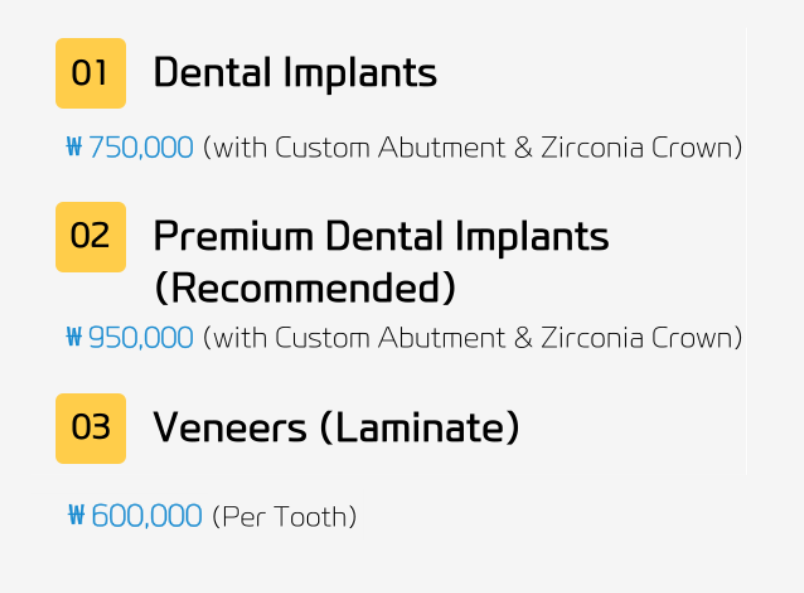Click the (Recommended) label
Viewport: 804px width, 593px height.
tap(304, 288)
